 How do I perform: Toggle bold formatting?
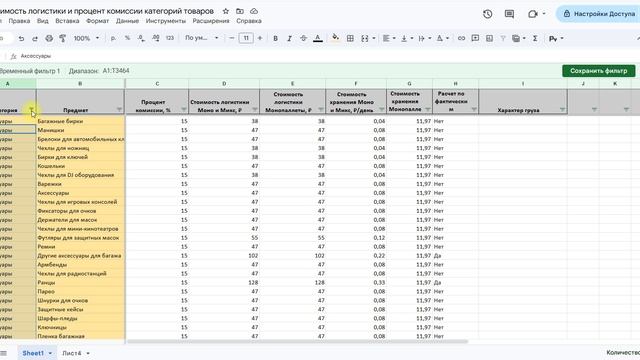coord(276,38)
